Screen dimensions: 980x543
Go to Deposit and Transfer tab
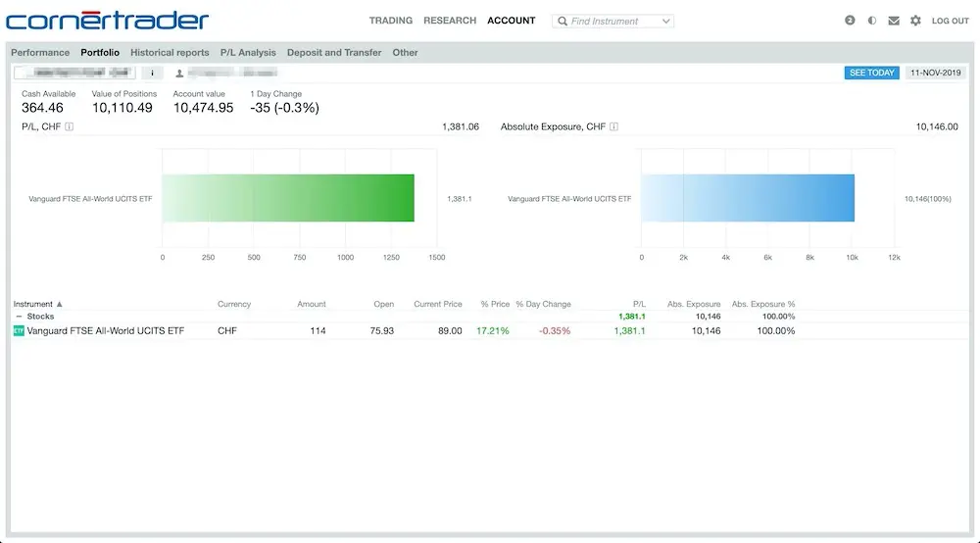tap(334, 53)
